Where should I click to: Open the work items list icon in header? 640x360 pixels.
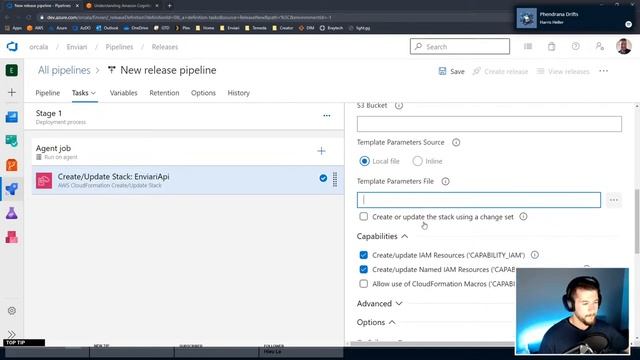[x=528, y=47]
